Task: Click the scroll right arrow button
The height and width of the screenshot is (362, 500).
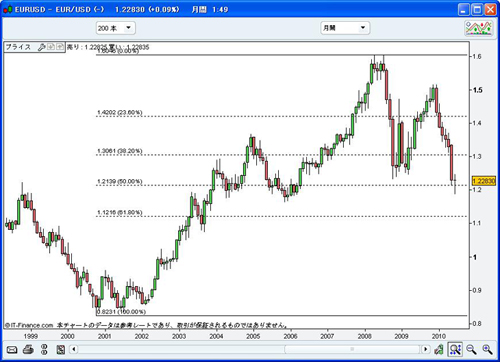Action: [x=425, y=349]
